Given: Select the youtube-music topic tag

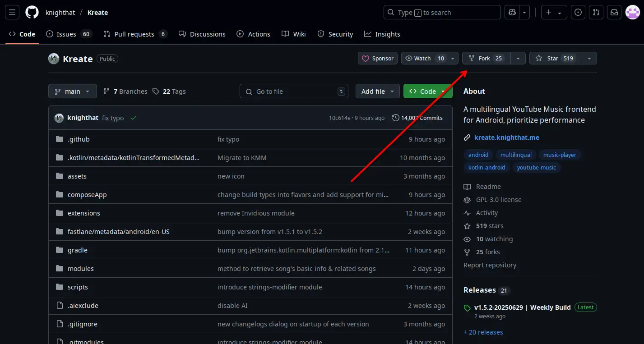Looking at the screenshot, I should tap(537, 167).
